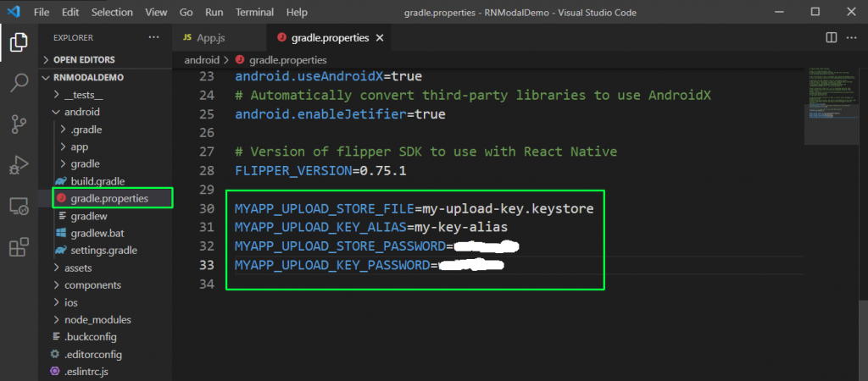Click the .editorconfig gear icon
The width and height of the screenshot is (868, 381).
pyautogui.click(x=54, y=354)
